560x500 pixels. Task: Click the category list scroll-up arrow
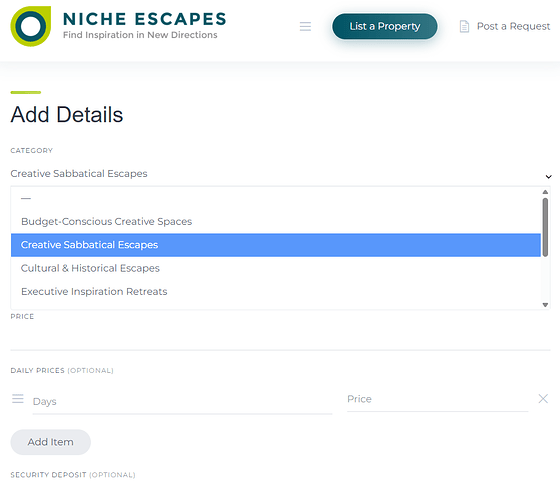(545, 192)
